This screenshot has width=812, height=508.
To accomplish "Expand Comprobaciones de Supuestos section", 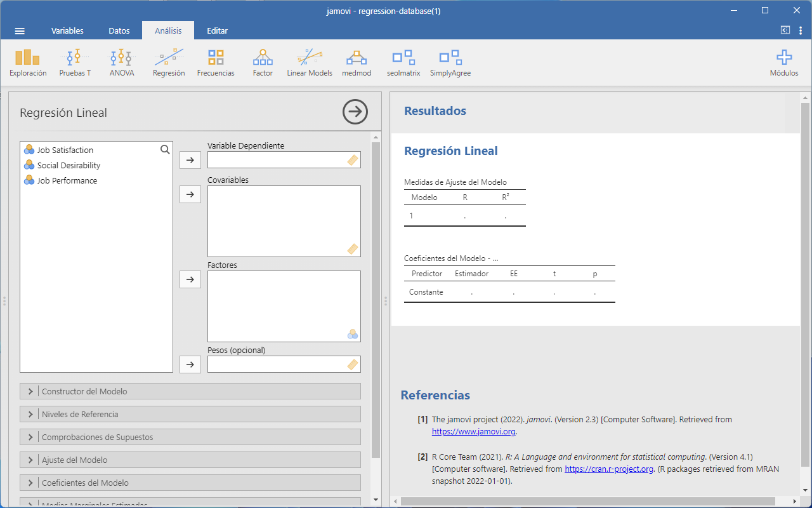I will (x=190, y=437).
